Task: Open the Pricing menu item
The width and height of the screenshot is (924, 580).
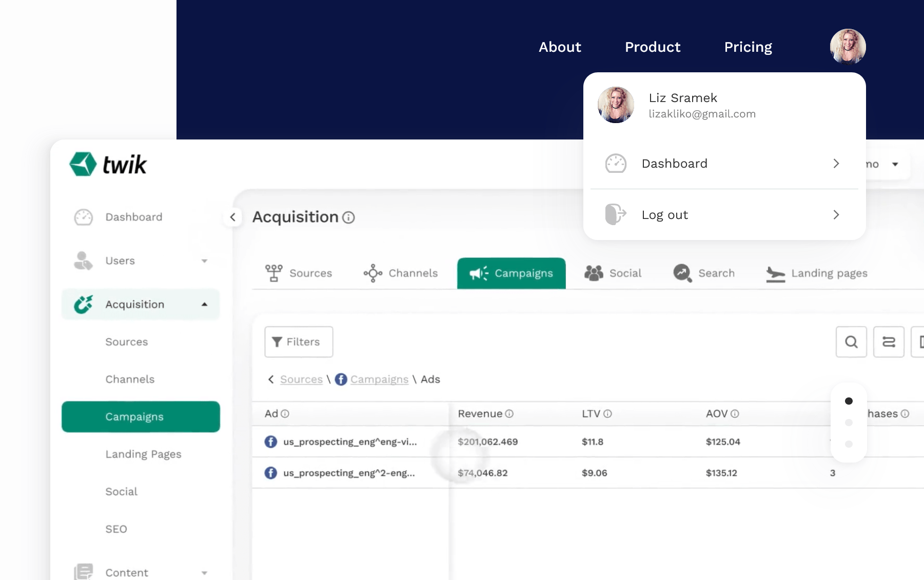Action: pyautogui.click(x=748, y=47)
